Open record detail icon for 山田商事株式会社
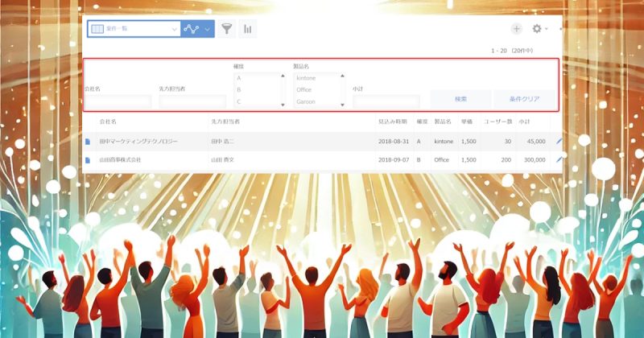 pyautogui.click(x=88, y=160)
